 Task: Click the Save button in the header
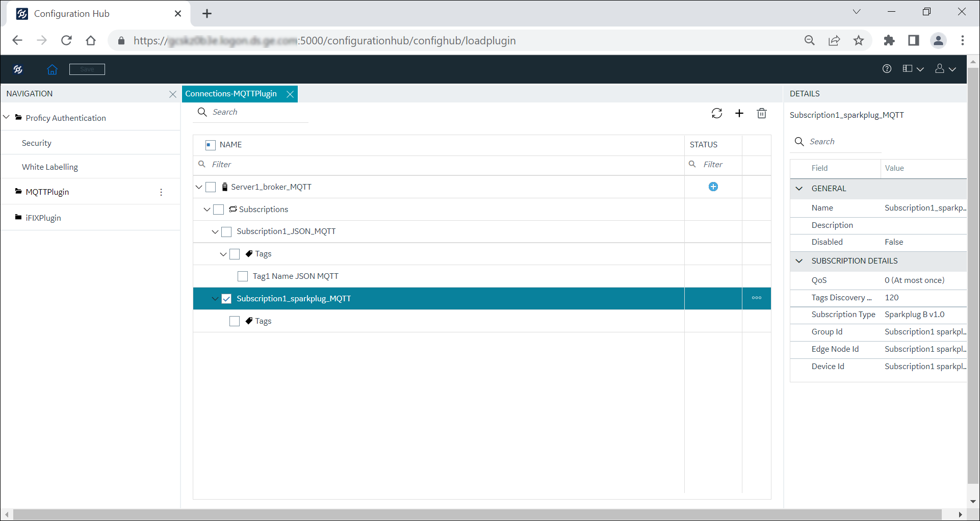[87, 69]
